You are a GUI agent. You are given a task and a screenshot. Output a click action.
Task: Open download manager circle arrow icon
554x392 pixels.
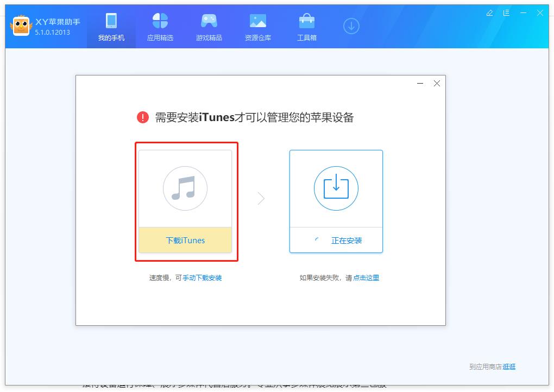[351, 26]
